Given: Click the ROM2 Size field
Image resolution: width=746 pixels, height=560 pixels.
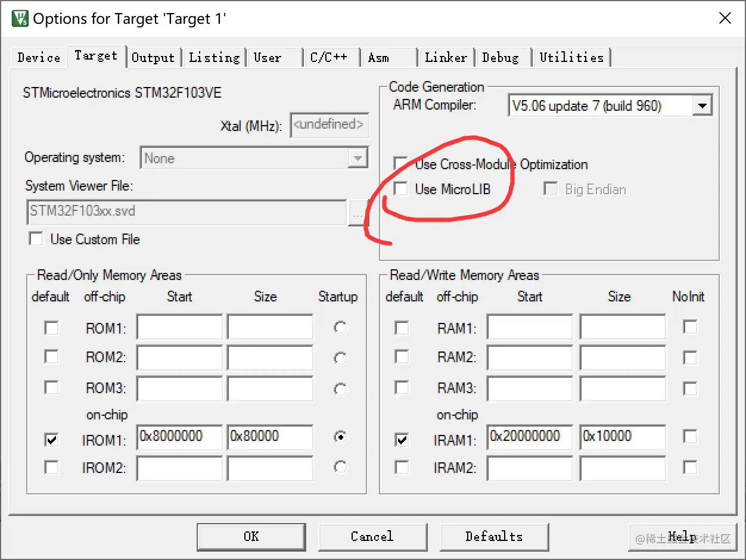Looking at the screenshot, I should tap(270, 357).
